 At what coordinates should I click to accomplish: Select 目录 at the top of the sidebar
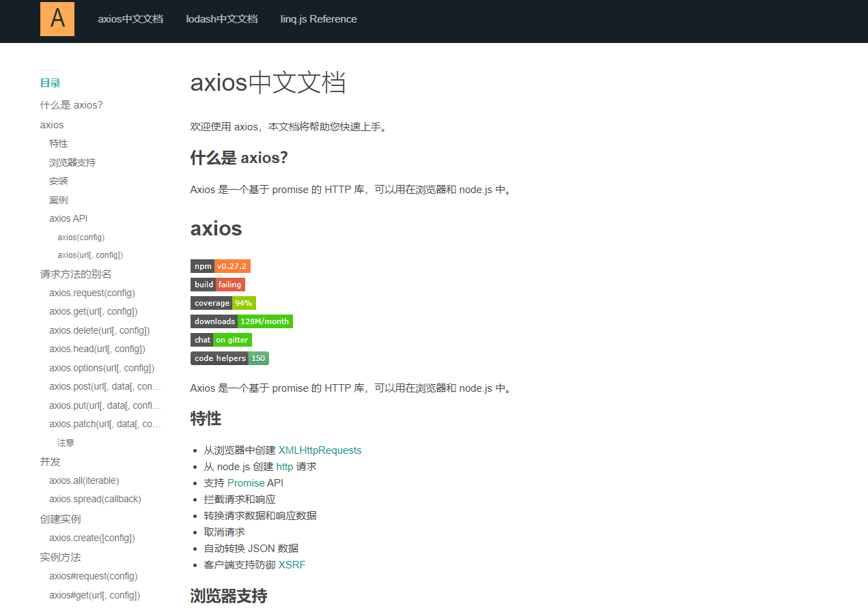point(50,83)
